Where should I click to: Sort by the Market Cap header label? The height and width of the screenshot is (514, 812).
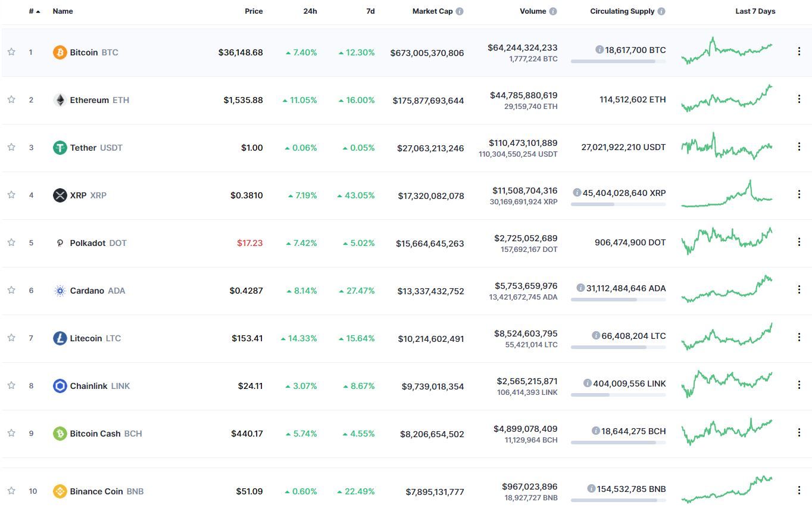[433, 11]
